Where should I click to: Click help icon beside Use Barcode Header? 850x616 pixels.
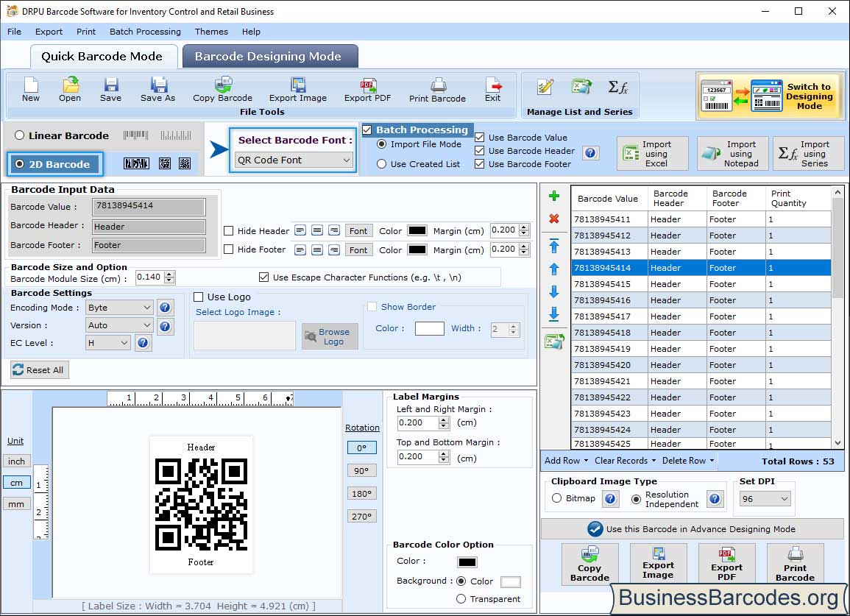point(591,153)
